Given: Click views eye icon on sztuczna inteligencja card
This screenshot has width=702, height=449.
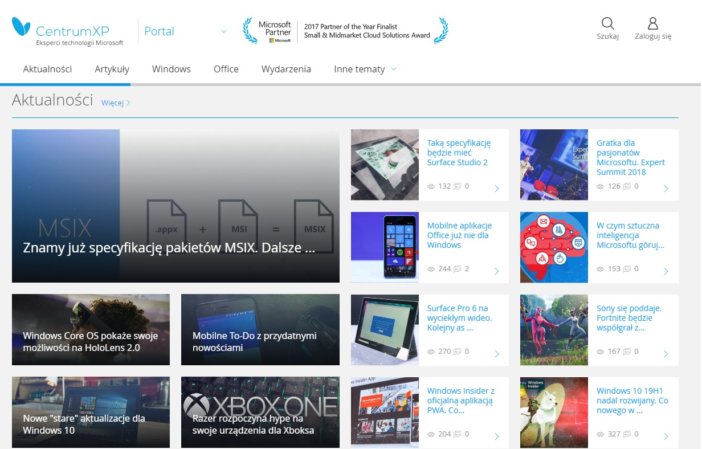Looking at the screenshot, I should [x=600, y=269].
